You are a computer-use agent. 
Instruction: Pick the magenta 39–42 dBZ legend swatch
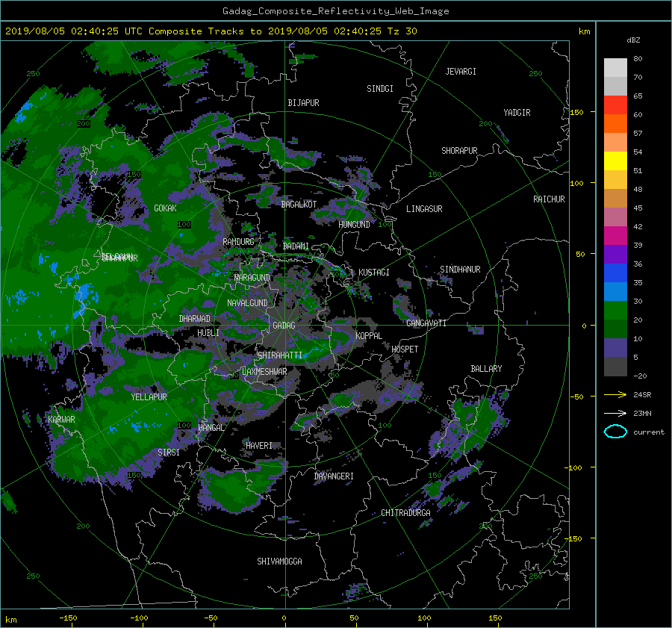(x=615, y=236)
